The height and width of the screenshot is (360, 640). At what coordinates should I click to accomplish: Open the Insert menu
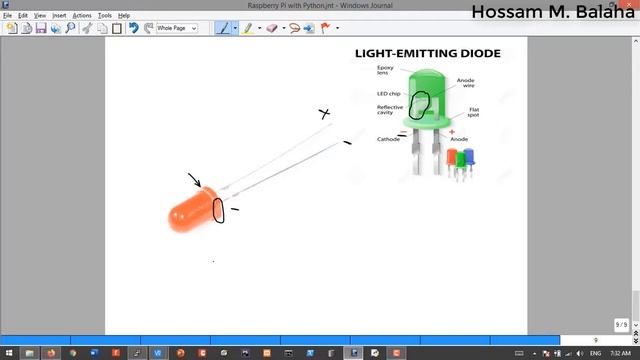[x=59, y=16]
